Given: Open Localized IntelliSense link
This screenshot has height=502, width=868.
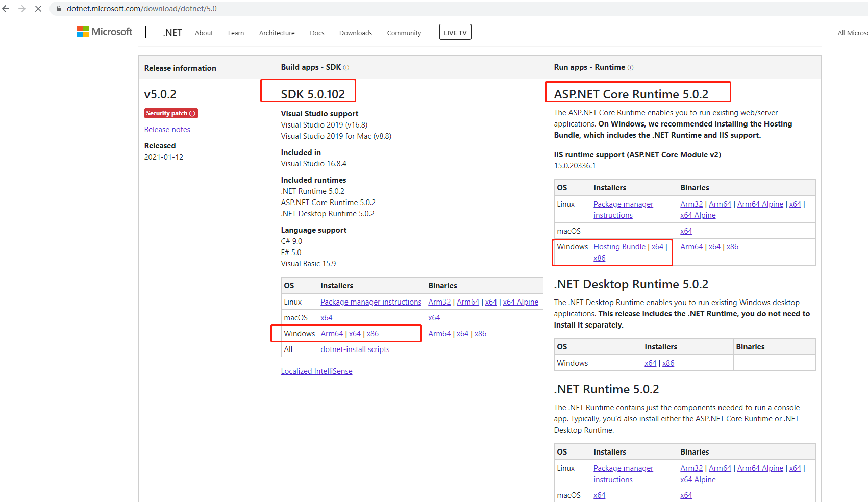Looking at the screenshot, I should (x=317, y=371).
